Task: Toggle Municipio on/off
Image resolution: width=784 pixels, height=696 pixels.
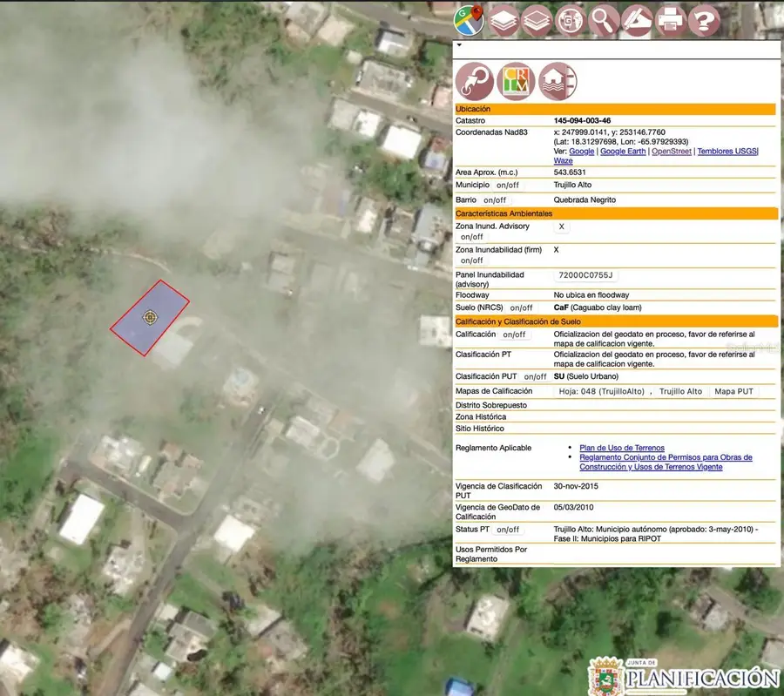Action: [x=508, y=185]
